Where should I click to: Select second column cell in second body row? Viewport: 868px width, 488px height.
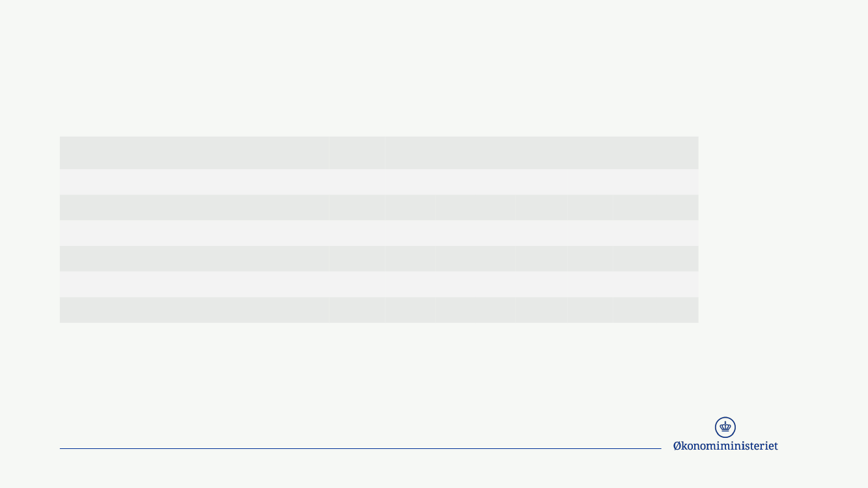pyautogui.click(x=357, y=208)
